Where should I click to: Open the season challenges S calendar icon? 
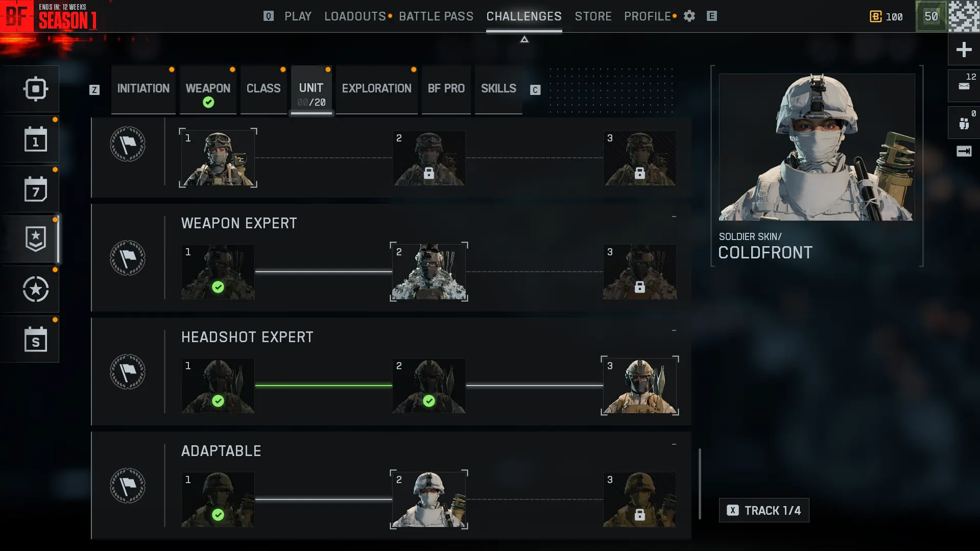pyautogui.click(x=36, y=340)
